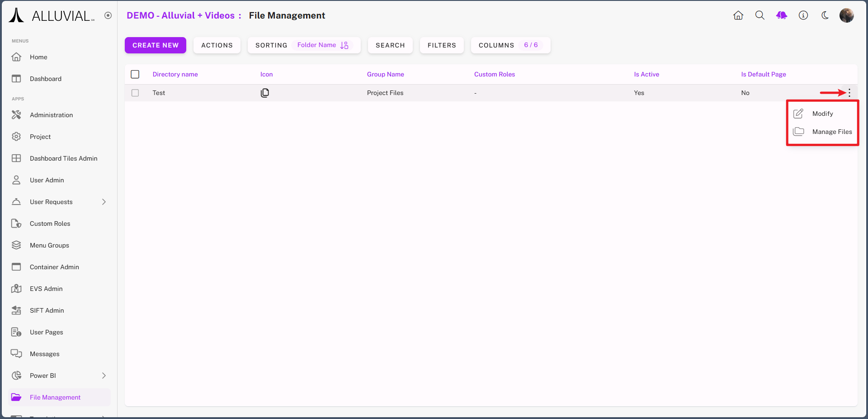Expand the Power BI submenu
Image resolution: width=868 pixels, height=419 pixels.
[x=104, y=376]
